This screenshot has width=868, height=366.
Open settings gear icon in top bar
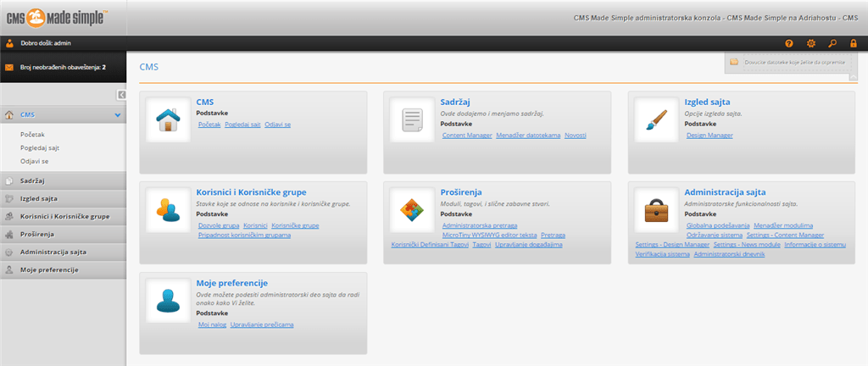pyautogui.click(x=811, y=43)
